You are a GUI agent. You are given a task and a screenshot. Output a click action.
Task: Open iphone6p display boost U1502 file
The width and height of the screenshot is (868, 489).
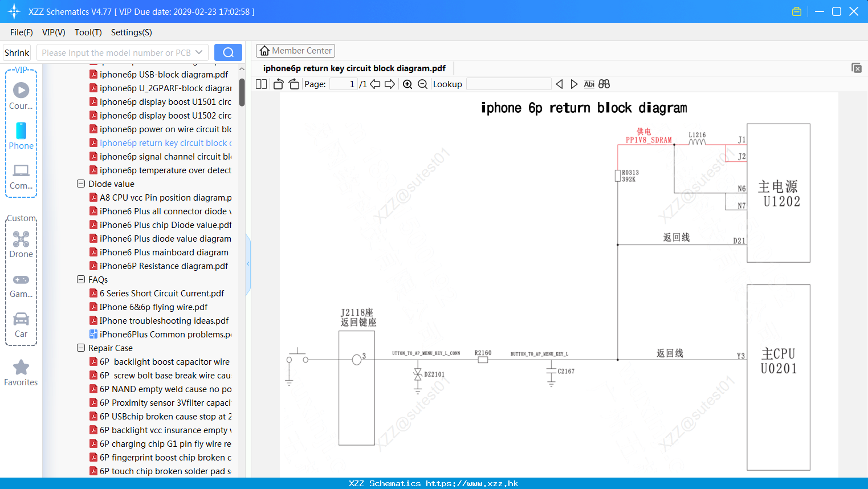click(161, 116)
